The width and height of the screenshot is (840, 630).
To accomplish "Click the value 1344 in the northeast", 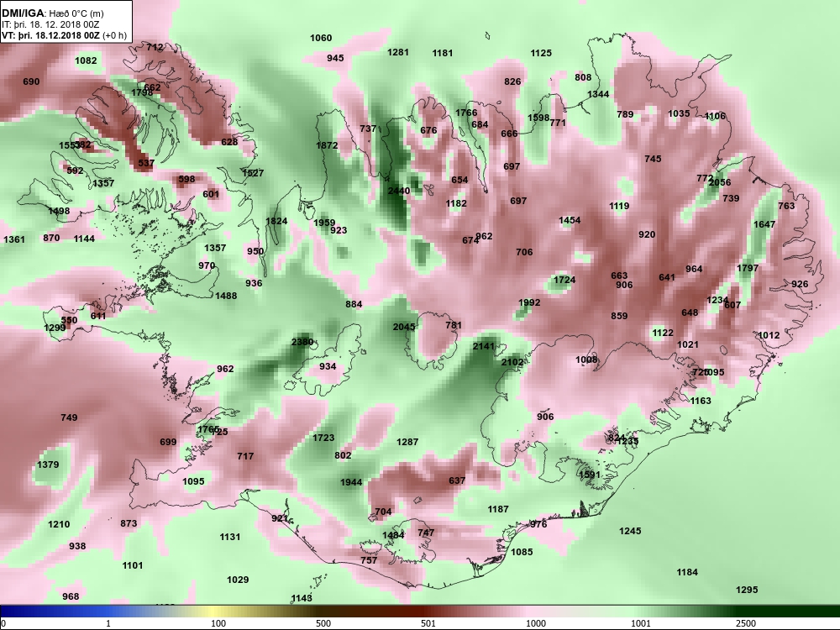I will (x=598, y=94).
